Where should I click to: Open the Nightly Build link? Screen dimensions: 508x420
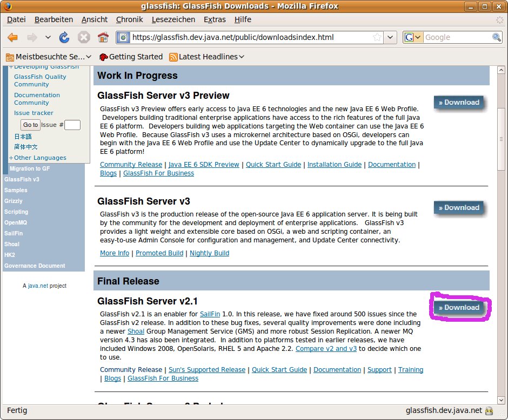tap(209, 253)
